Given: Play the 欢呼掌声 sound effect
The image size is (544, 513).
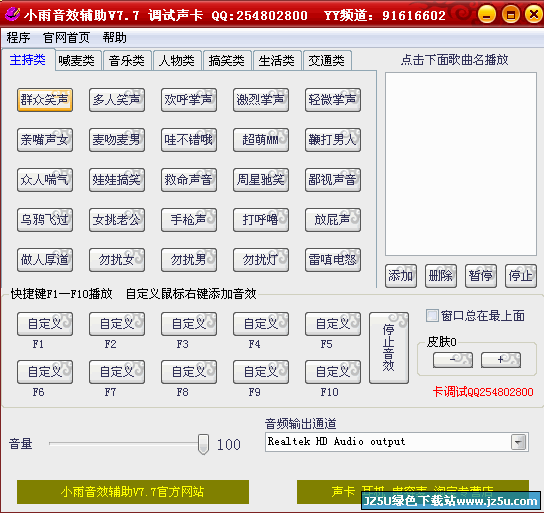Looking at the screenshot, I should click(x=189, y=100).
